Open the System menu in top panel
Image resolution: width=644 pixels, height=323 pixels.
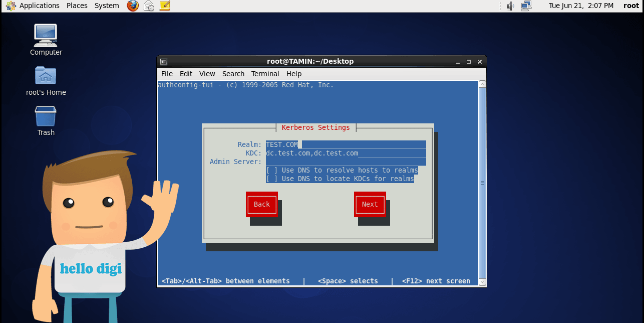[x=107, y=6]
